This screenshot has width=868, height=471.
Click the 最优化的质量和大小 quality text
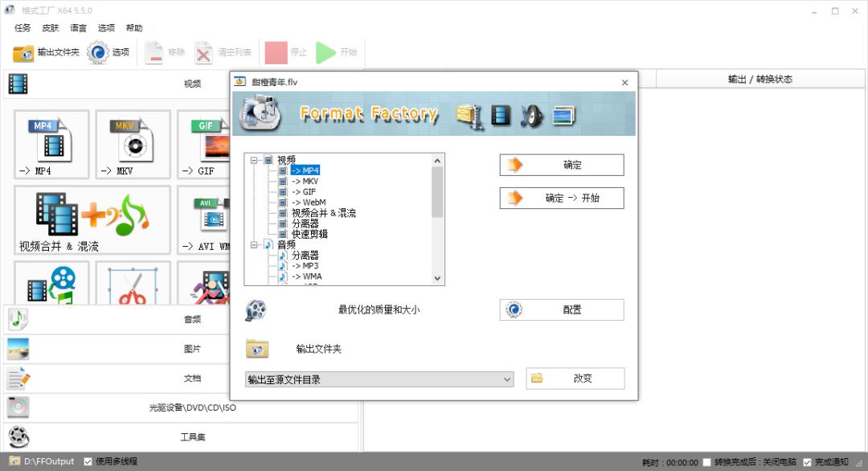[x=379, y=310]
